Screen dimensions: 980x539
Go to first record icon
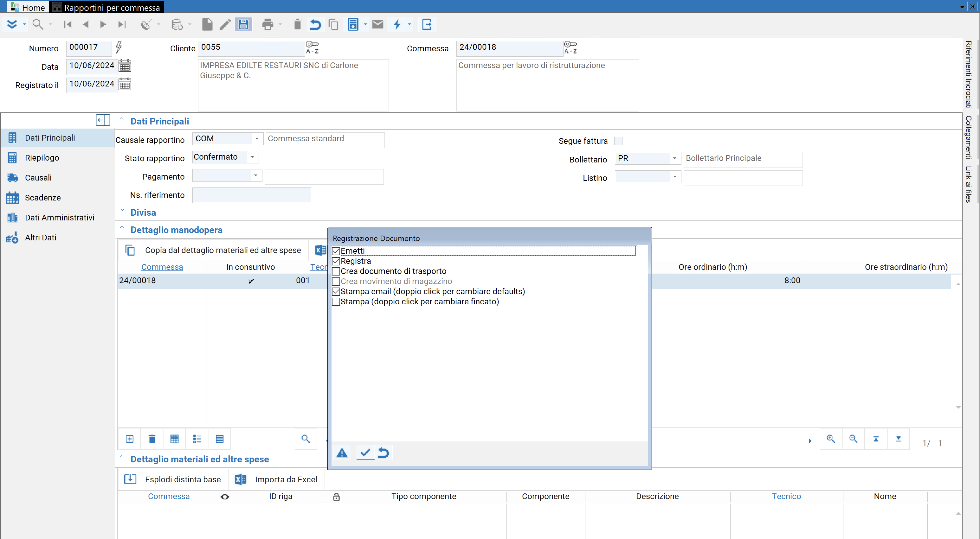[68, 24]
